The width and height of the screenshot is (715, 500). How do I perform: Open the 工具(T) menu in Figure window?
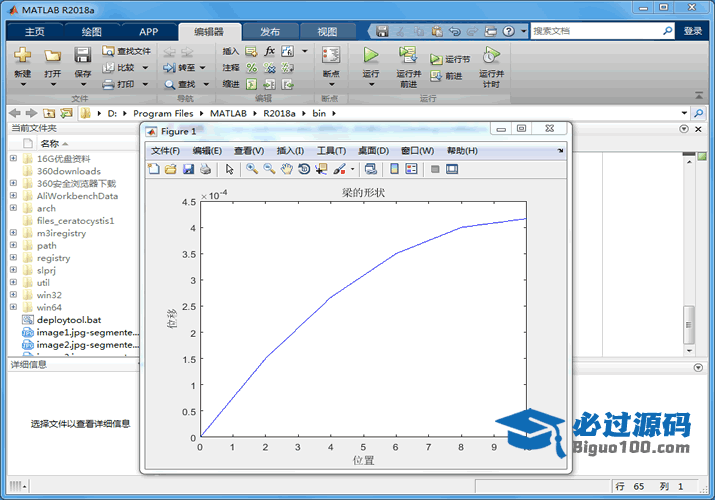331,150
